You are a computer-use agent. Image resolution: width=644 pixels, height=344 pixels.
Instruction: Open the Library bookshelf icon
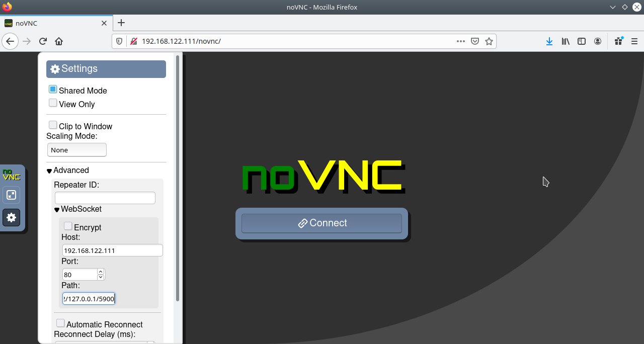566,41
